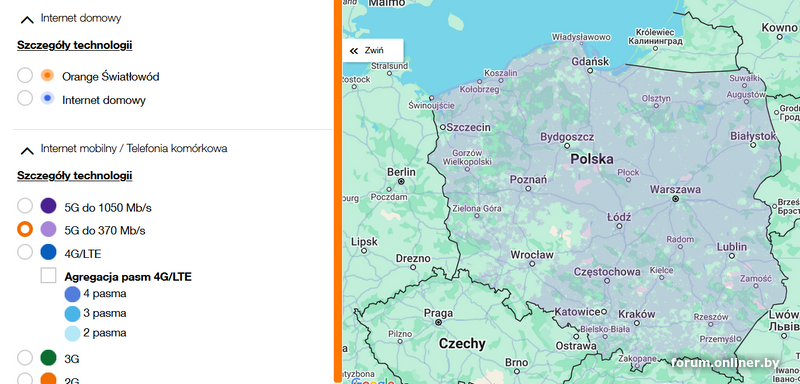Click the dark purple 5G 1050 Mb/s swatch
The width and height of the screenshot is (800, 384).
(48, 206)
